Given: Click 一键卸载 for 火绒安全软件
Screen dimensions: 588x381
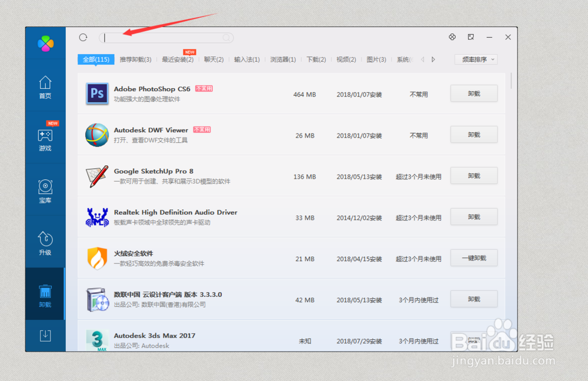Looking at the screenshot, I should [474, 258].
